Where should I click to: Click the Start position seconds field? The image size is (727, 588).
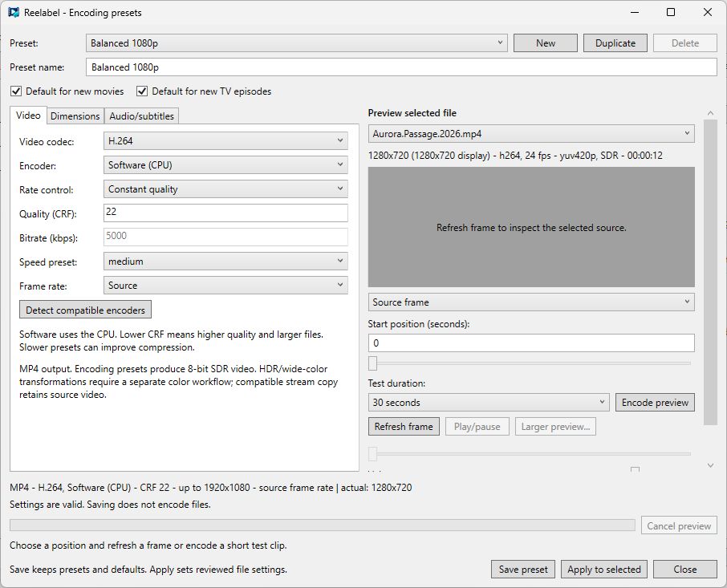(531, 343)
